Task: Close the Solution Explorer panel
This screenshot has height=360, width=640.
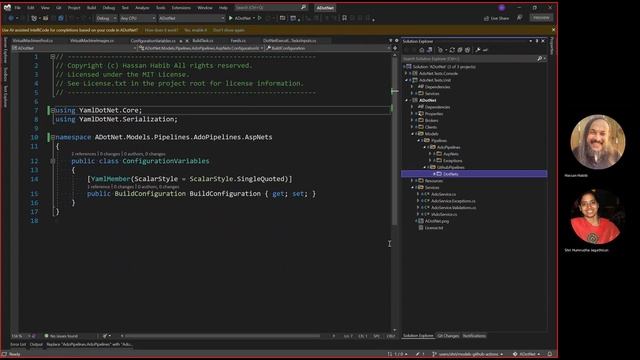Action: (543, 41)
